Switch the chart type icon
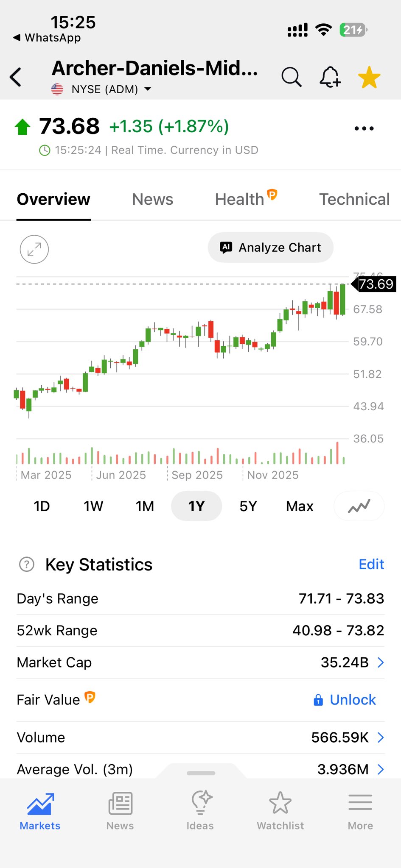401x868 pixels. pyautogui.click(x=359, y=506)
